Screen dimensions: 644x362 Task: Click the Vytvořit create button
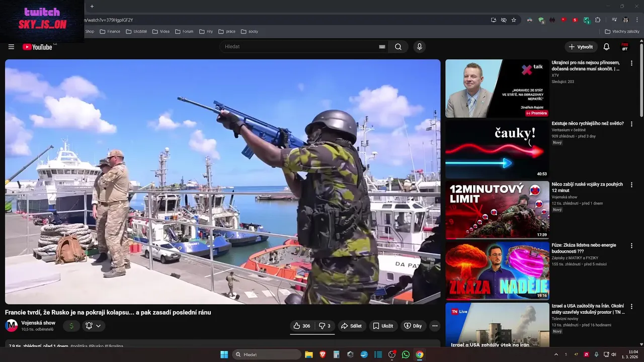pyautogui.click(x=581, y=47)
